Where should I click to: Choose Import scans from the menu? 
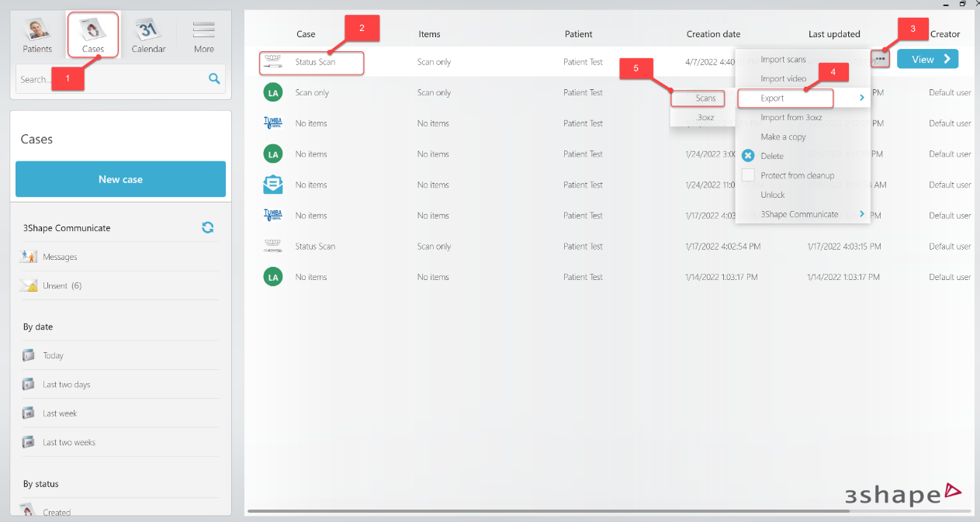pos(784,58)
